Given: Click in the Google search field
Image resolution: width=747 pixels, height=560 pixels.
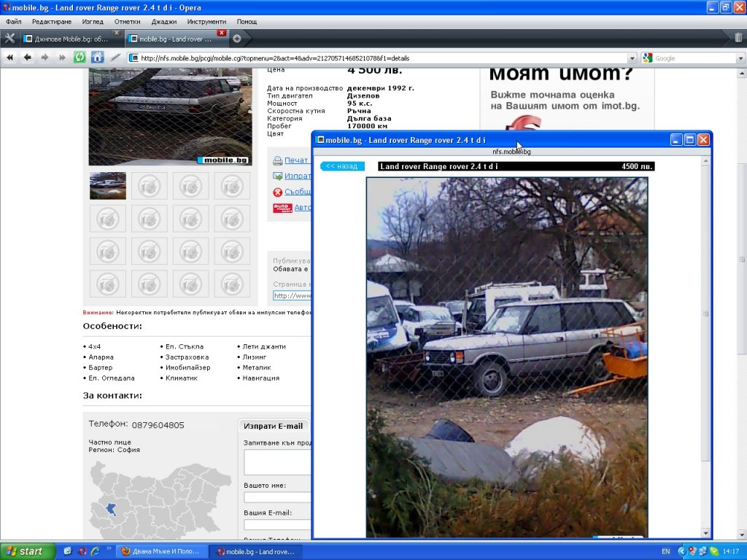Looking at the screenshot, I should [694, 58].
